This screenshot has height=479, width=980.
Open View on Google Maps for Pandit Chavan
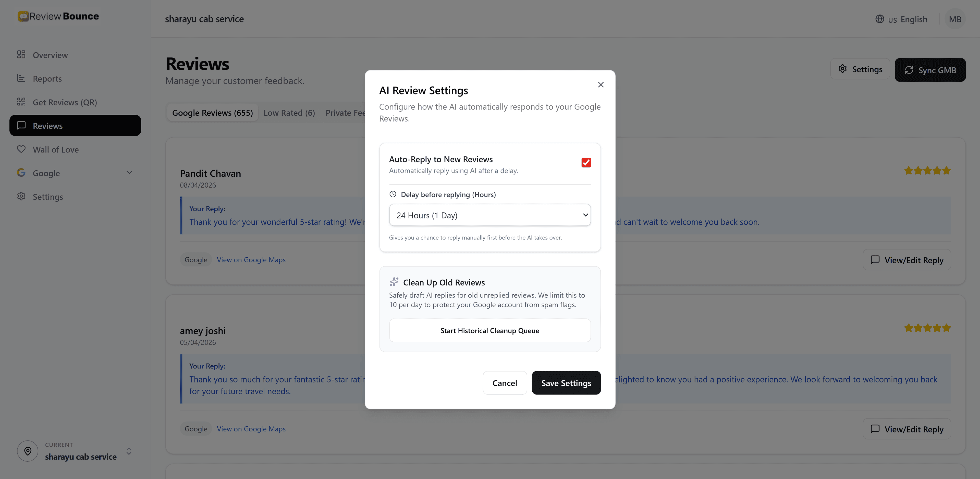[251, 260]
